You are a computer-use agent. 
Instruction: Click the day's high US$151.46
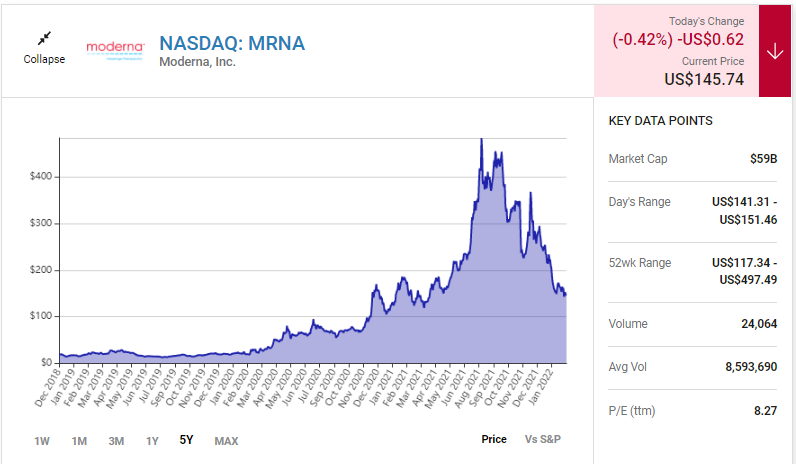pyautogui.click(x=748, y=220)
